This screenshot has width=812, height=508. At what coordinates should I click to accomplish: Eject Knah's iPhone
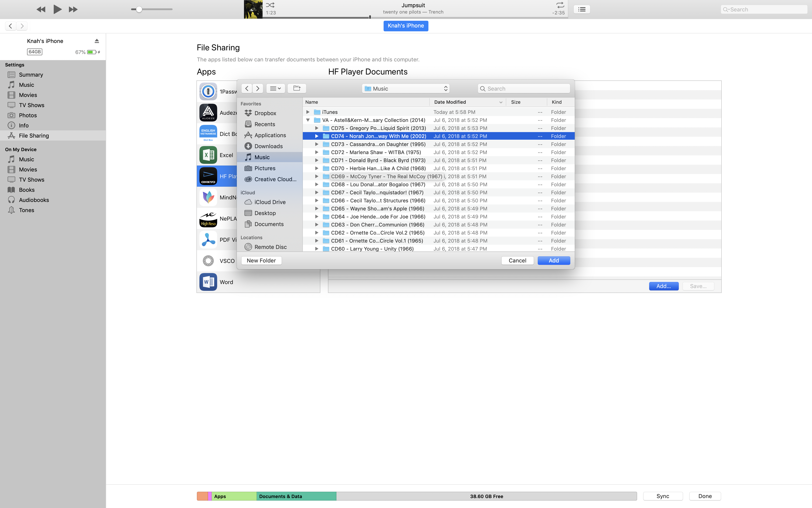(97, 41)
